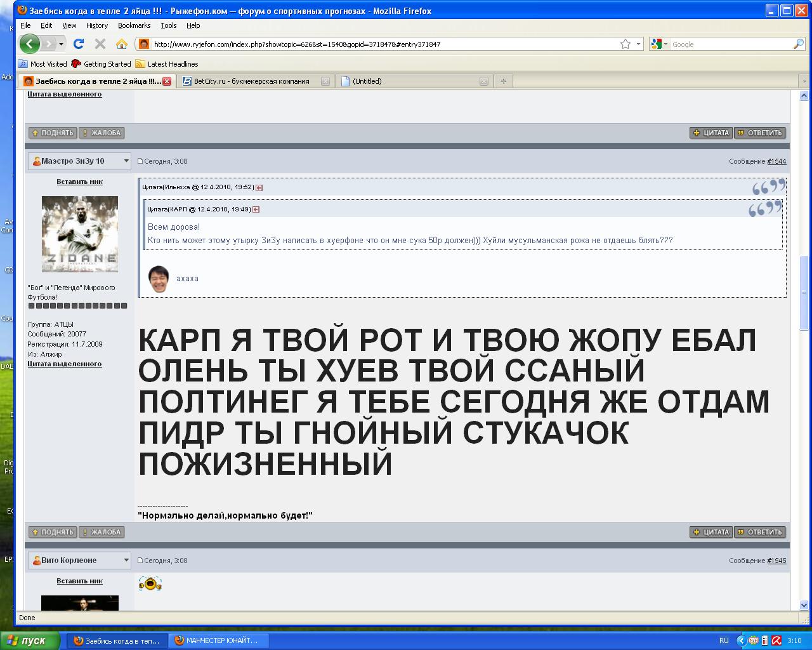Click ЦИТАТА button above post #1545
Screen dimensions: 812x650
tap(711, 532)
